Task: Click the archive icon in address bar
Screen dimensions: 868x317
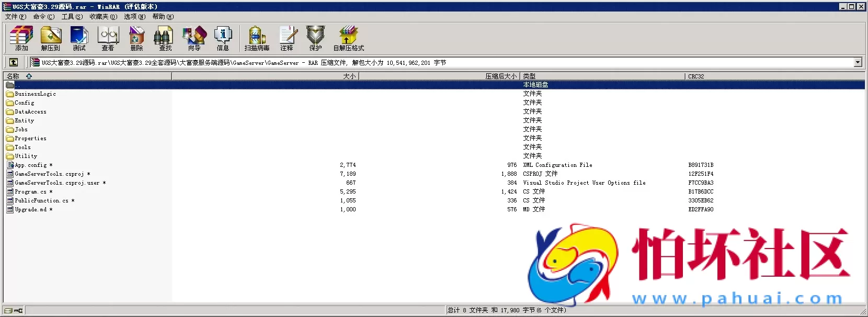Action: (35, 62)
